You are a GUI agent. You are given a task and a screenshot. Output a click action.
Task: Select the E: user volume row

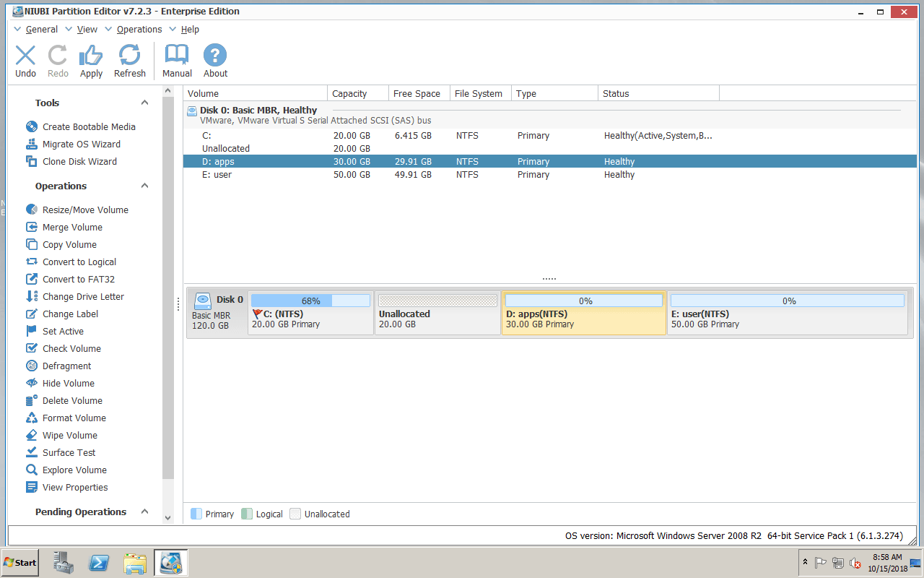click(x=550, y=175)
